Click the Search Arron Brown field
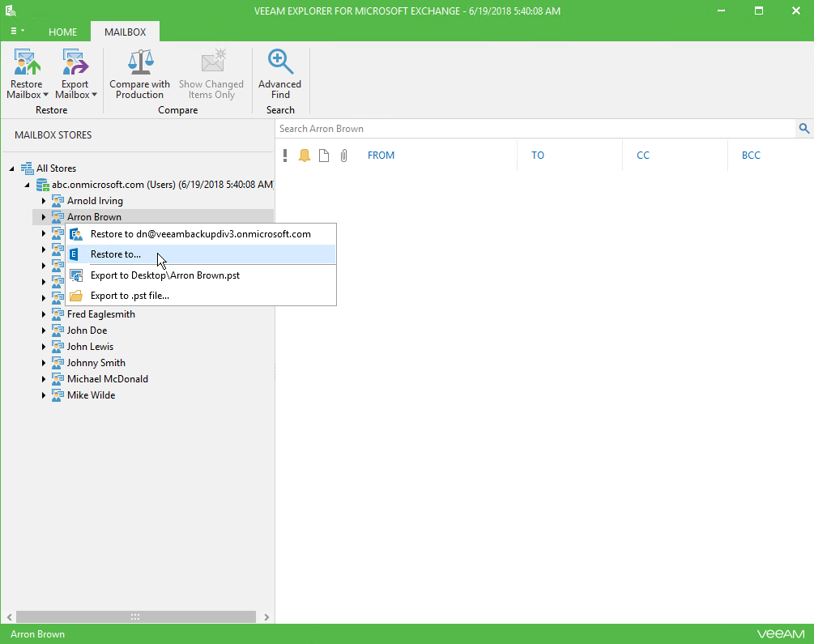814x644 pixels. coord(535,128)
